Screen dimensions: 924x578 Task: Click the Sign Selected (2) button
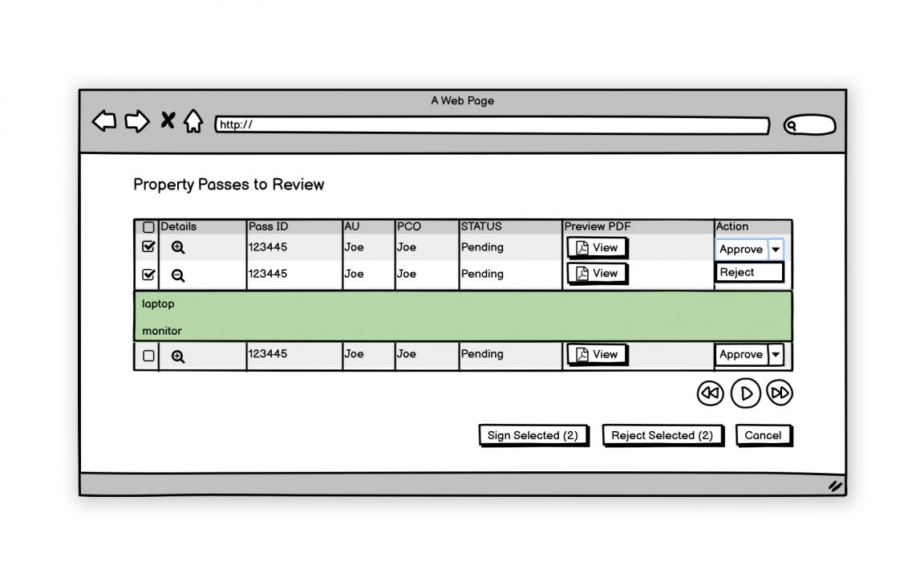click(533, 435)
